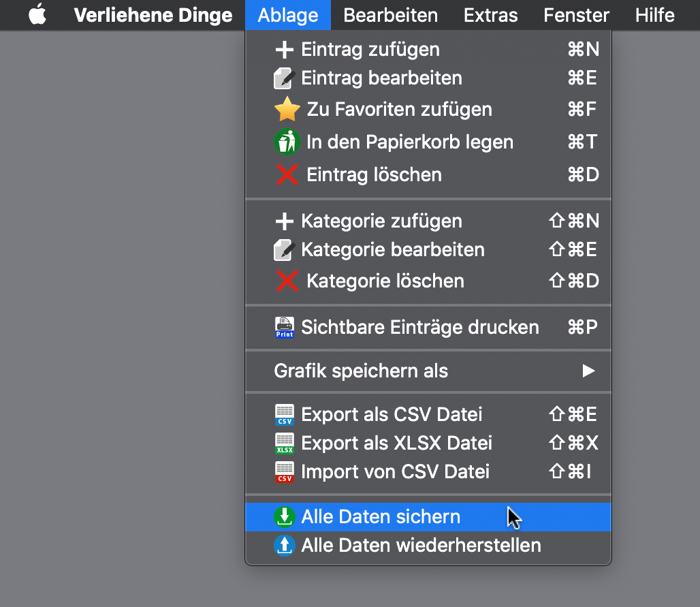Click the red X beside Eintrag löschen
Viewport: 700px width, 607px height.
tap(287, 174)
